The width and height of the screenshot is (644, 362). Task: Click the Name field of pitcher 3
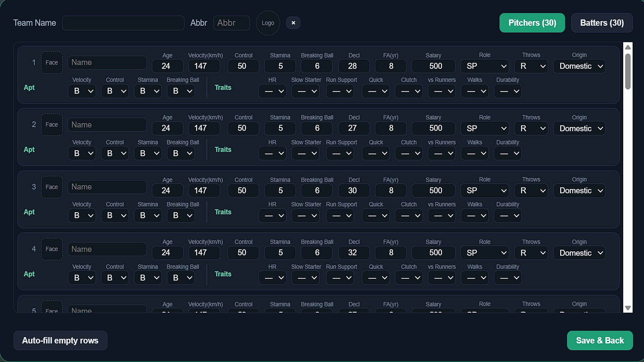point(107,187)
